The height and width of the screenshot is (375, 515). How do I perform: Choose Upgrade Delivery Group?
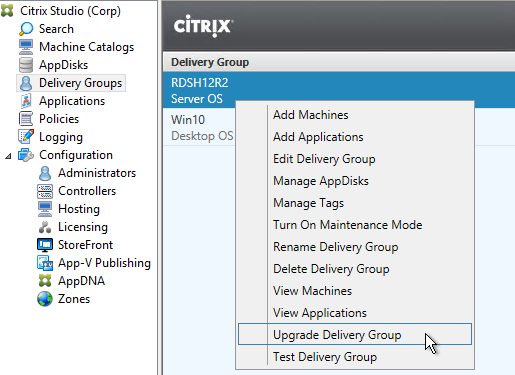click(x=355, y=334)
